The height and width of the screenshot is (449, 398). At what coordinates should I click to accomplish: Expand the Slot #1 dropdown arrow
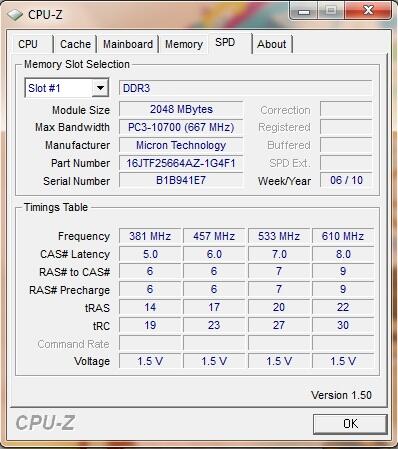pyautogui.click(x=100, y=88)
